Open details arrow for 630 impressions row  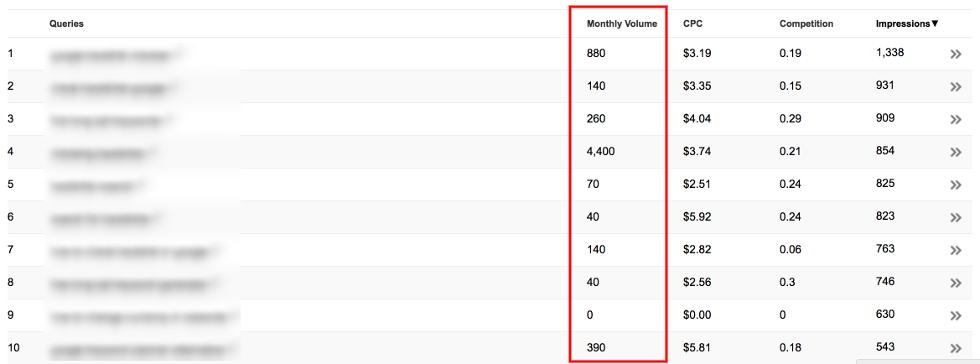955,316
